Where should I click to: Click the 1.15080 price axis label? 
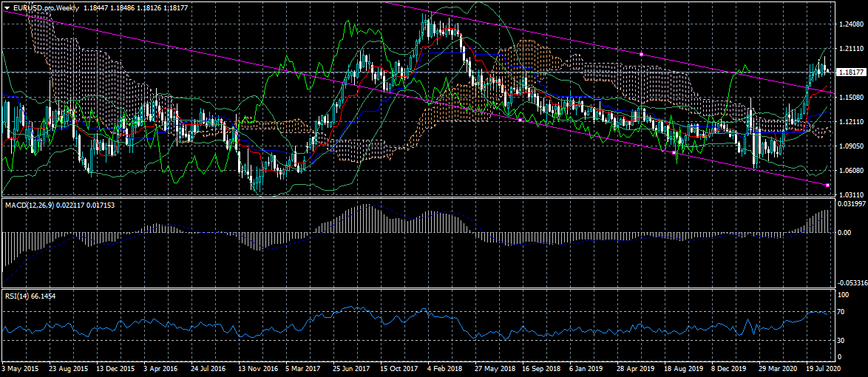(852, 97)
